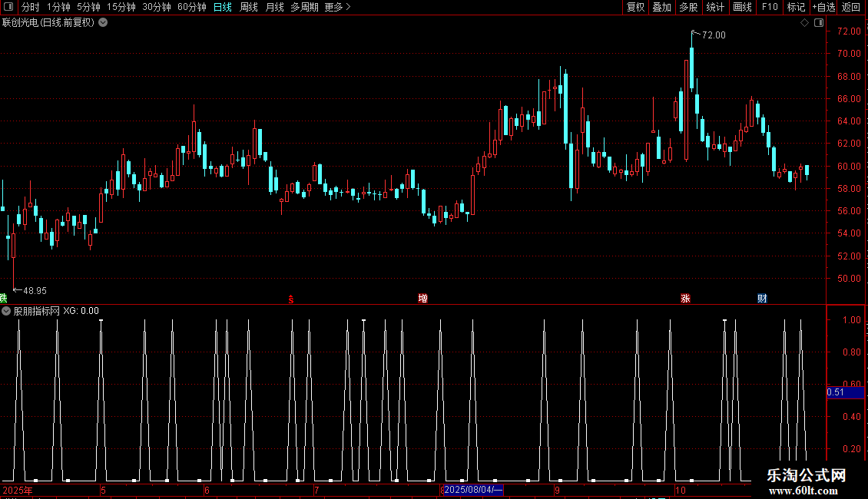This screenshot has width=868, height=499.
Task: Click the 股朋指标网 XG: 0.00 label
Action: pos(56,311)
